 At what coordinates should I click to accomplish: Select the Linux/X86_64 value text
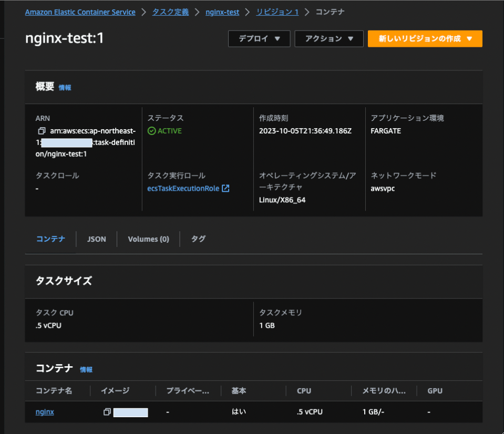(x=282, y=200)
